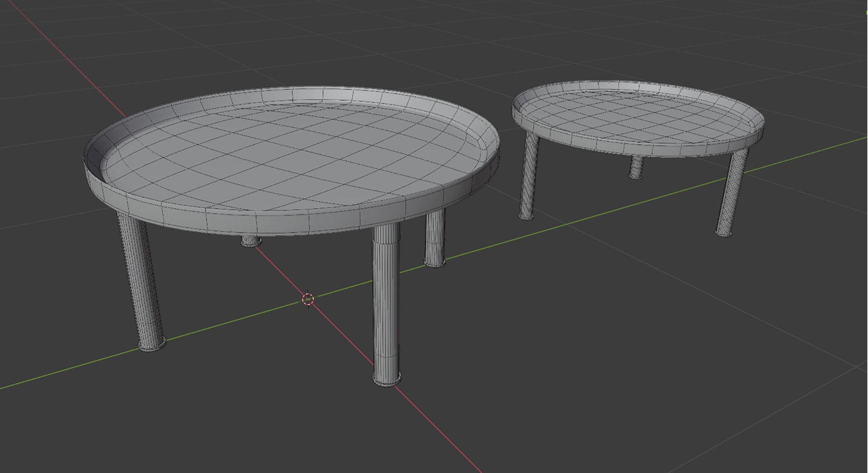The height and width of the screenshot is (473, 868).
Task: Select the large round table top
Action: [292, 161]
